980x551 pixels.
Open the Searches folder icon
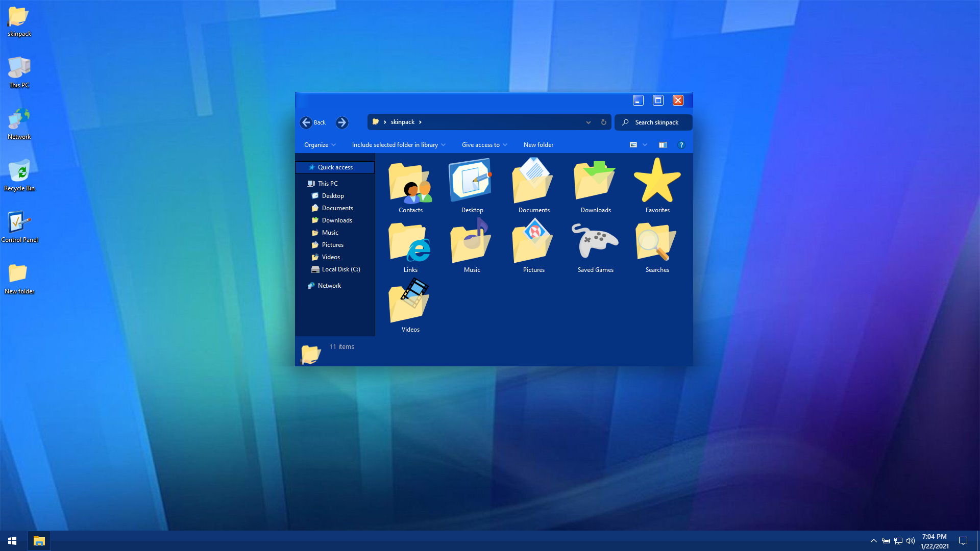pos(657,242)
